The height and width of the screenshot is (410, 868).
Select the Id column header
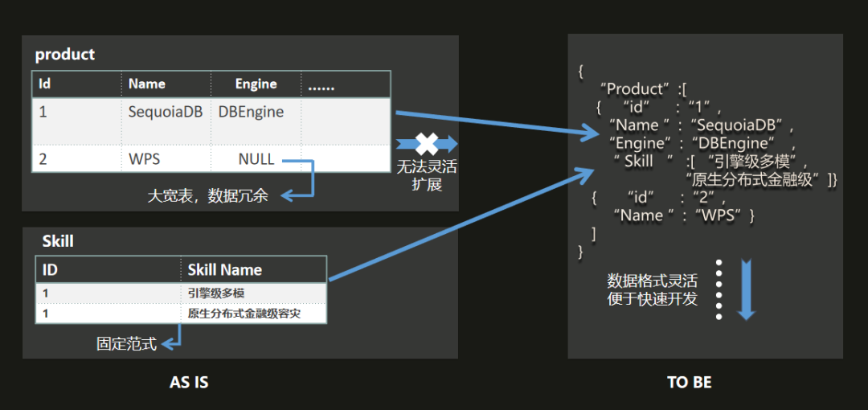click(77, 84)
